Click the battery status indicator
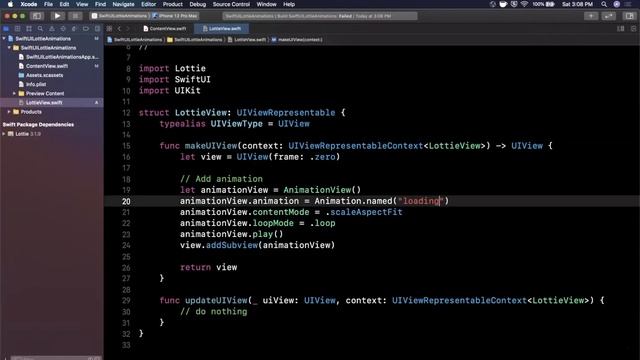This screenshot has height=360, width=640. 543,4
